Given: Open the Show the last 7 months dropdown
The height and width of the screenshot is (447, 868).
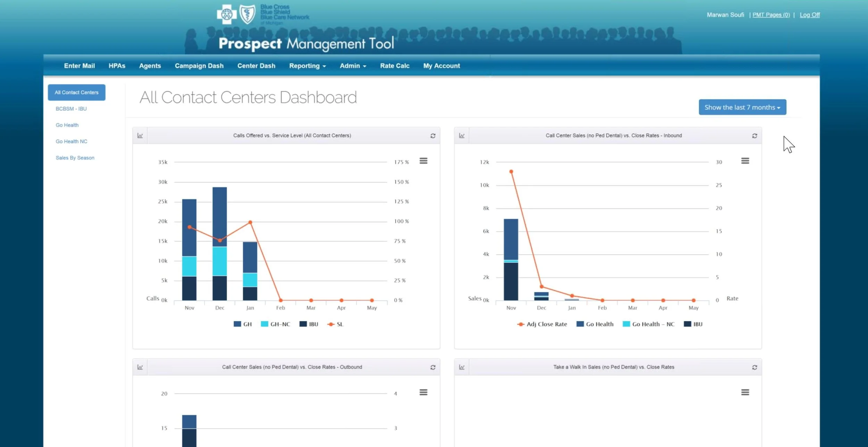Looking at the screenshot, I should (742, 107).
